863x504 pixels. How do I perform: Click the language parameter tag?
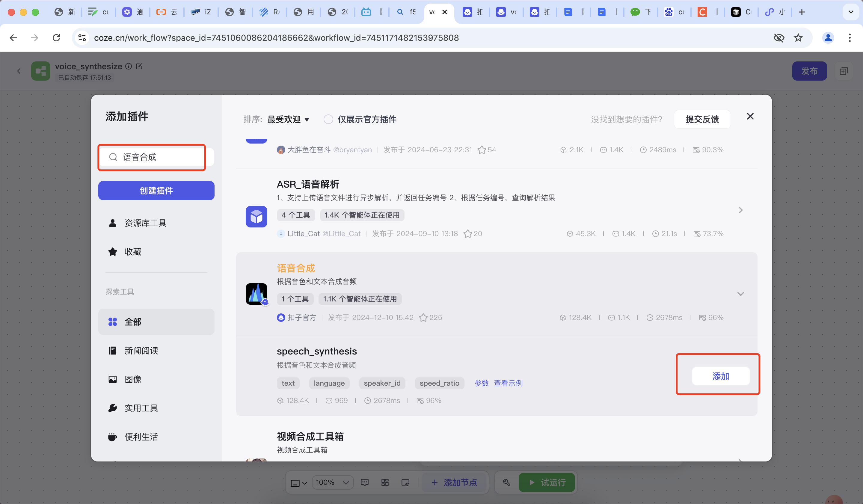[x=329, y=383]
